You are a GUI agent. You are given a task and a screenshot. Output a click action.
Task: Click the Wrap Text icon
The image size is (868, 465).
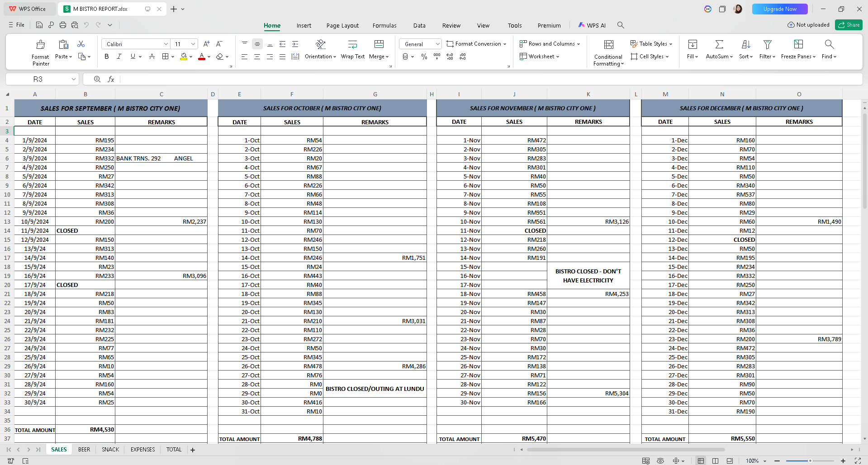(x=352, y=44)
